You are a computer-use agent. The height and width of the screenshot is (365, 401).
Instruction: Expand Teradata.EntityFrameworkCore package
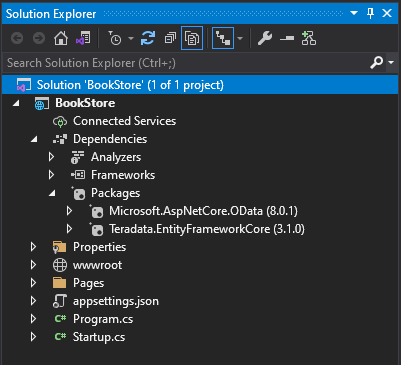[x=69, y=229]
